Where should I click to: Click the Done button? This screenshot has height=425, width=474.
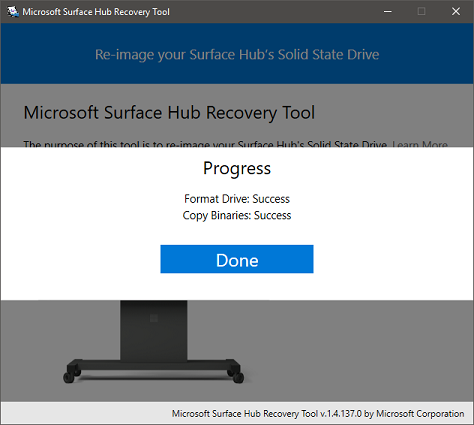237,259
